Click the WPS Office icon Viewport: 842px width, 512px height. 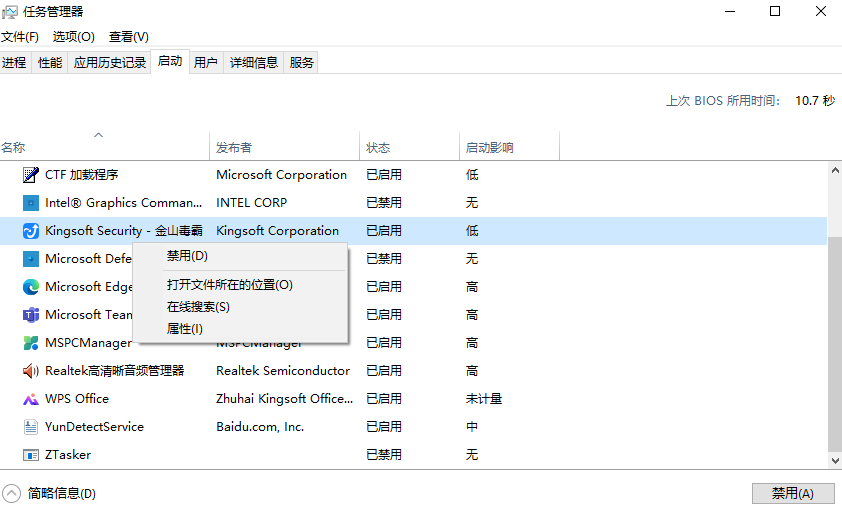pos(31,399)
